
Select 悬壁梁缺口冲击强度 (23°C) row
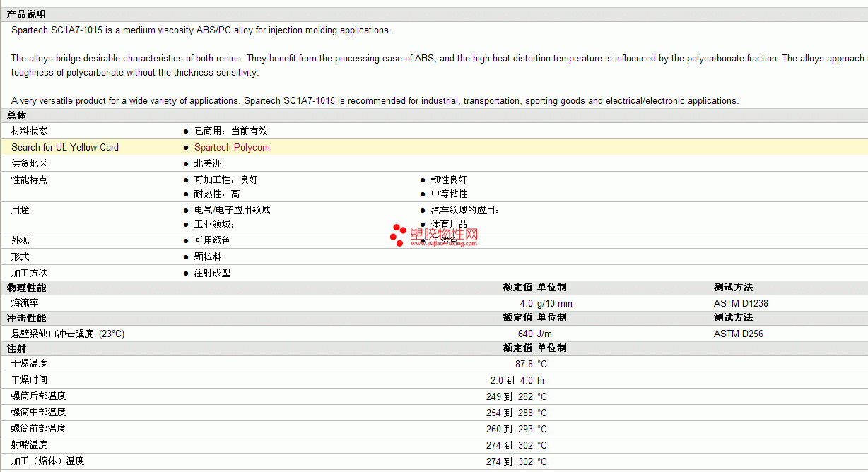[x=68, y=334]
